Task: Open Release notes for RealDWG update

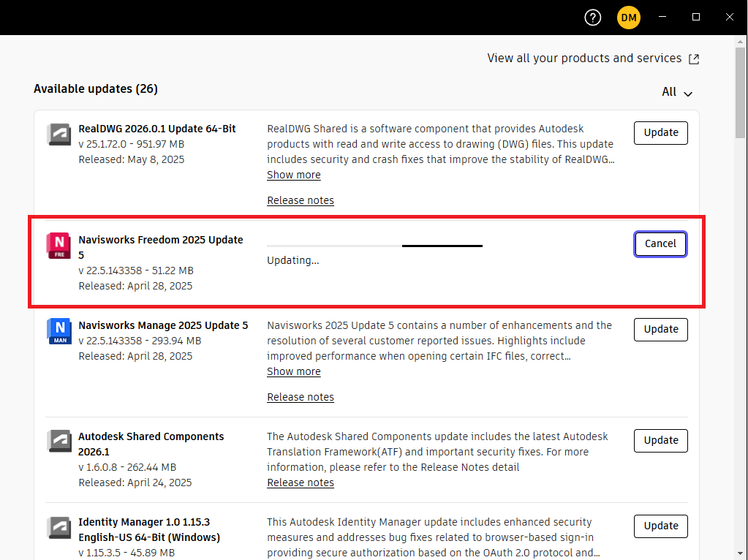Action: (300, 200)
